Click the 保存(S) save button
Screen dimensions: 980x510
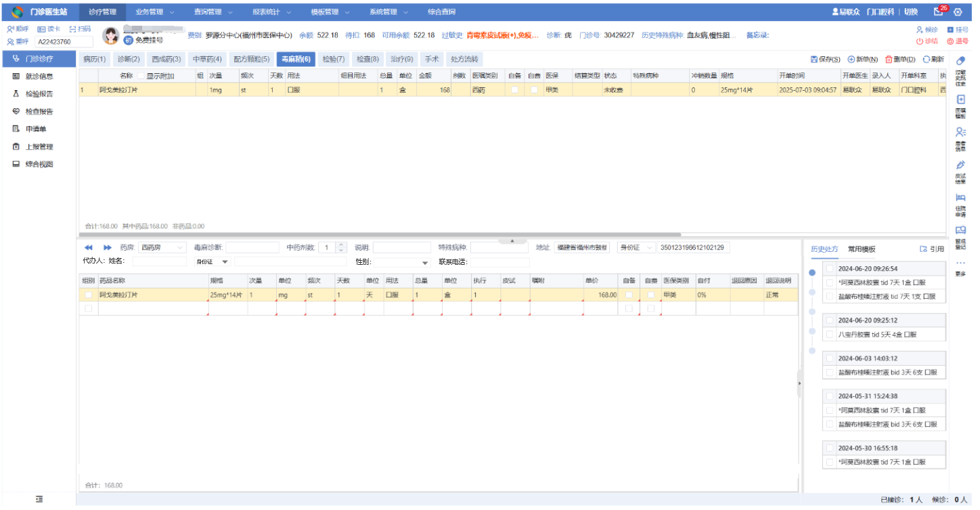[826, 60]
